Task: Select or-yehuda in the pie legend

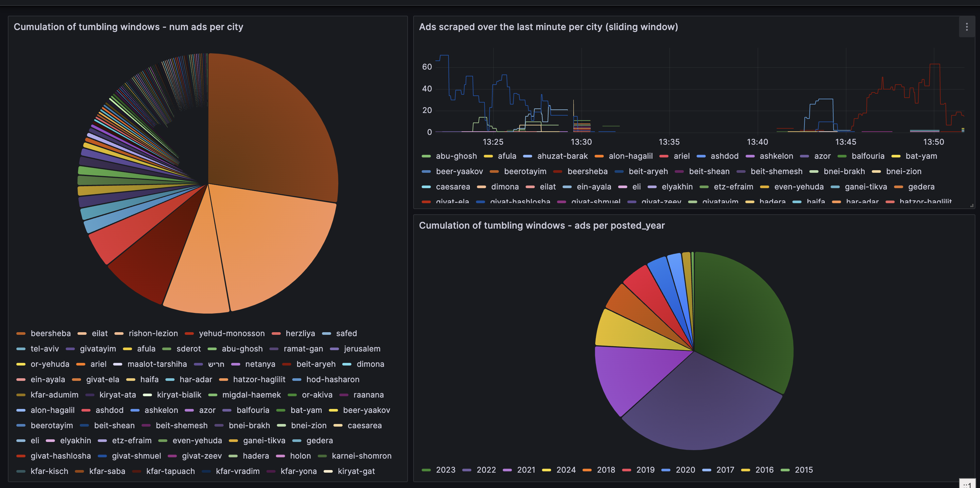Action: (x=50, y=364)
